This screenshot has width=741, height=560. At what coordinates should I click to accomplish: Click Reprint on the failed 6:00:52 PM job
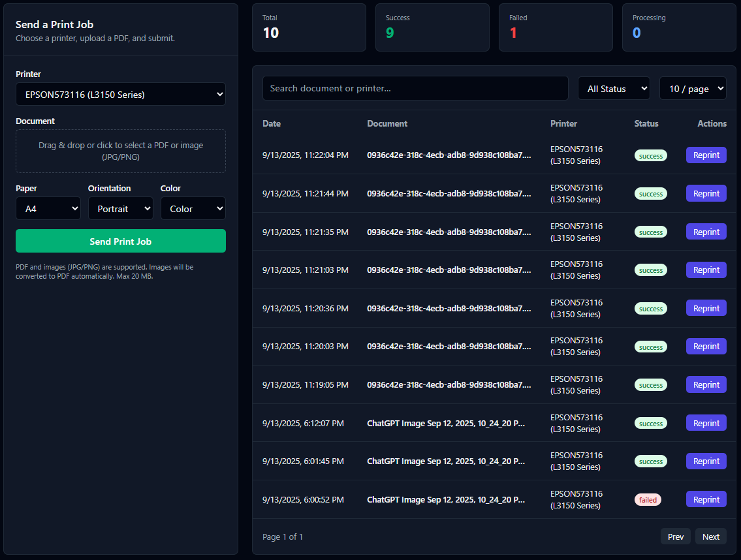[x=706, y=499]
